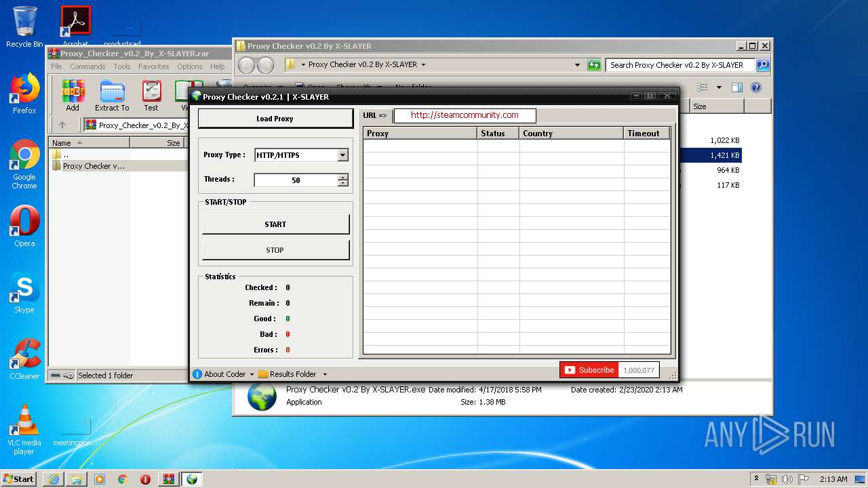
Task: Click the 2:13 AM taskbar clock
Action: pos(833,479)
